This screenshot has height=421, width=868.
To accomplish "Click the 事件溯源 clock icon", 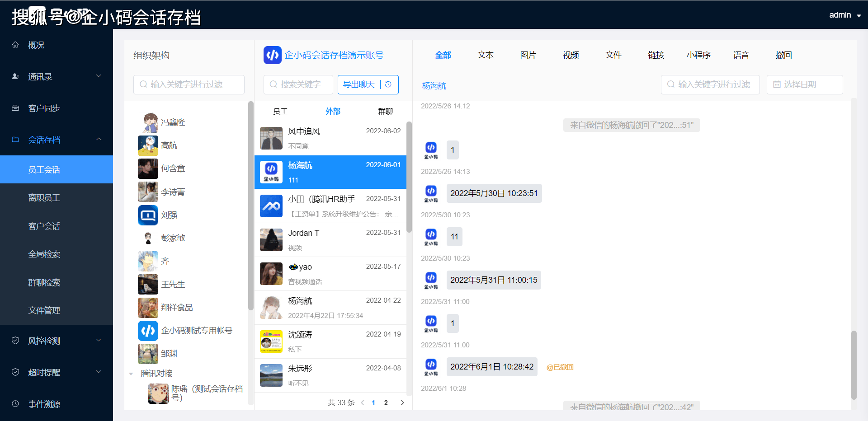I will [15, 404].
